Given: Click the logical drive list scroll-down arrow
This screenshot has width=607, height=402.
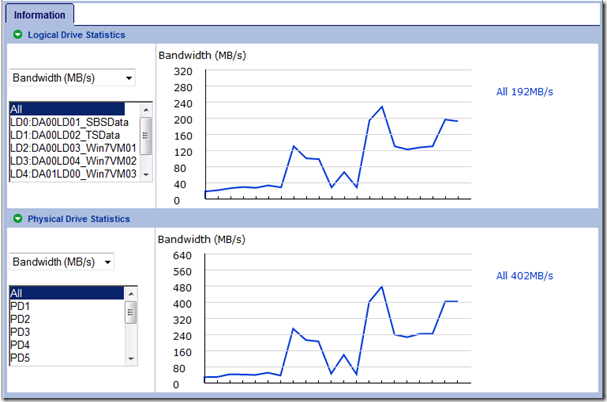Looking at the screenshot, I should (x=146, y=175).
